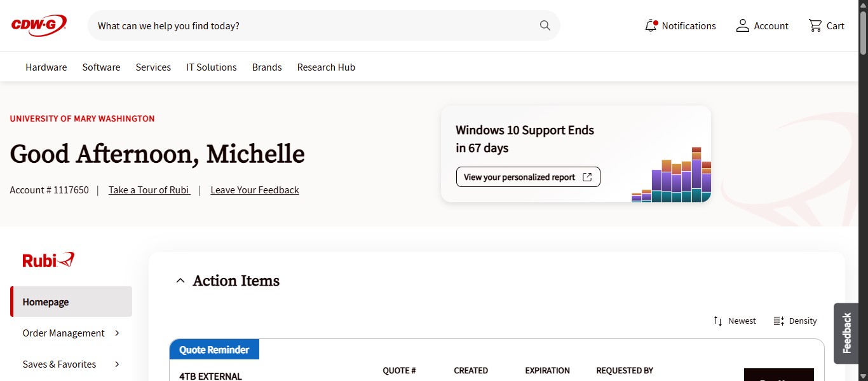The width and height of the screenshot is (868, 381).
Task: Click the CDW-G logo
Action: (39, 25)
